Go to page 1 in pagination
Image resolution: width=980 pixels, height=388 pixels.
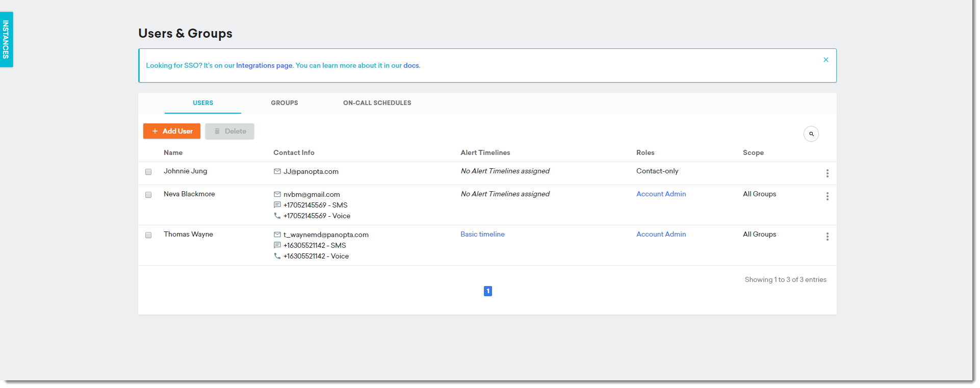488,291
